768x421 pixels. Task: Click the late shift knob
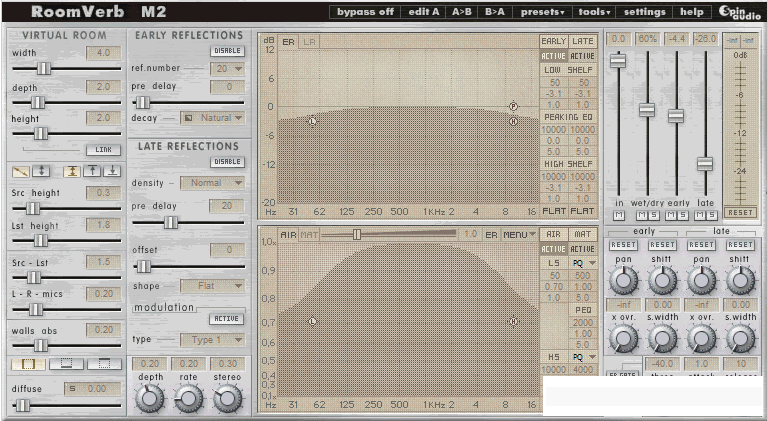click(x=741, y=281)
